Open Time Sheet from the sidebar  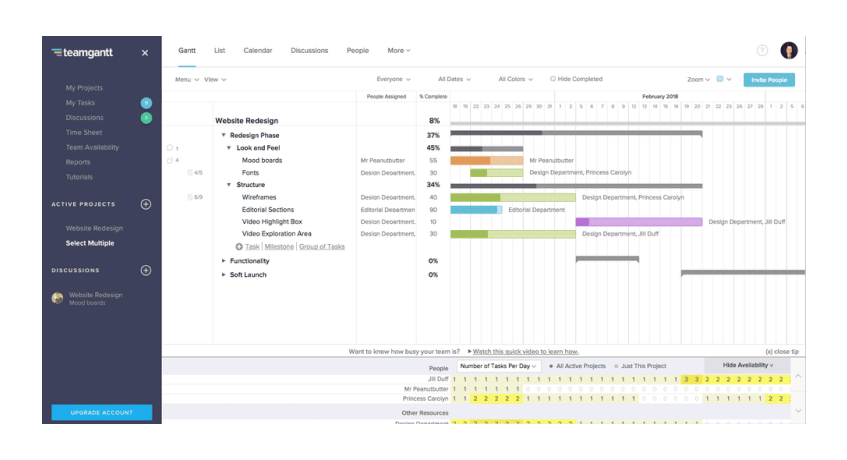point(84,132)
